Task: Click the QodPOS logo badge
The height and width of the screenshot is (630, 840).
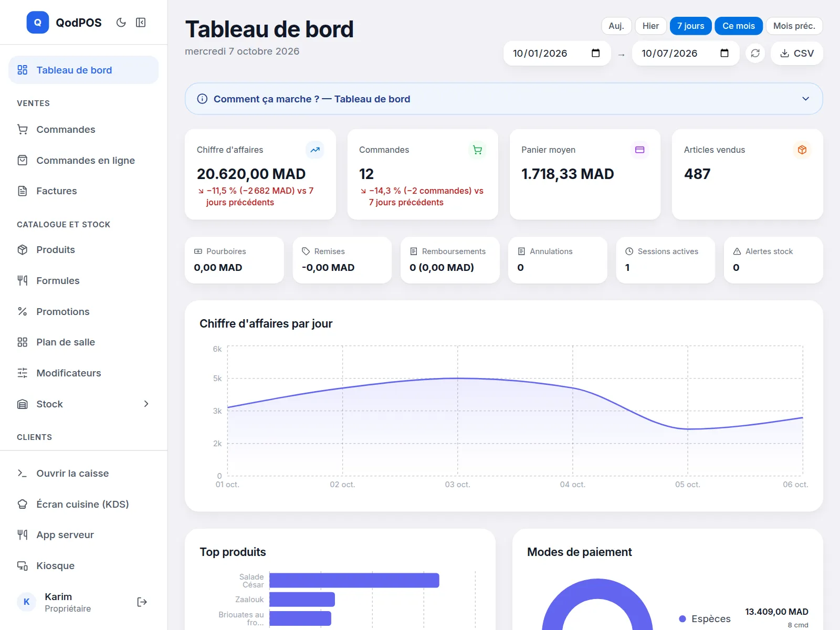Action: [38, 23]
